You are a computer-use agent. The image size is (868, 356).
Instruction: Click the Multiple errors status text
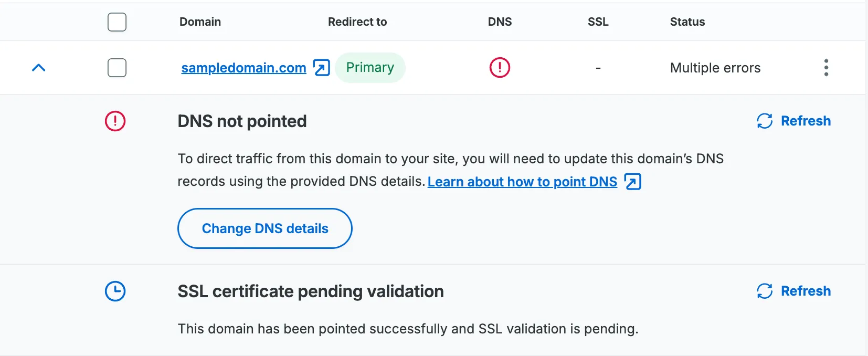[x=715, y=67]
